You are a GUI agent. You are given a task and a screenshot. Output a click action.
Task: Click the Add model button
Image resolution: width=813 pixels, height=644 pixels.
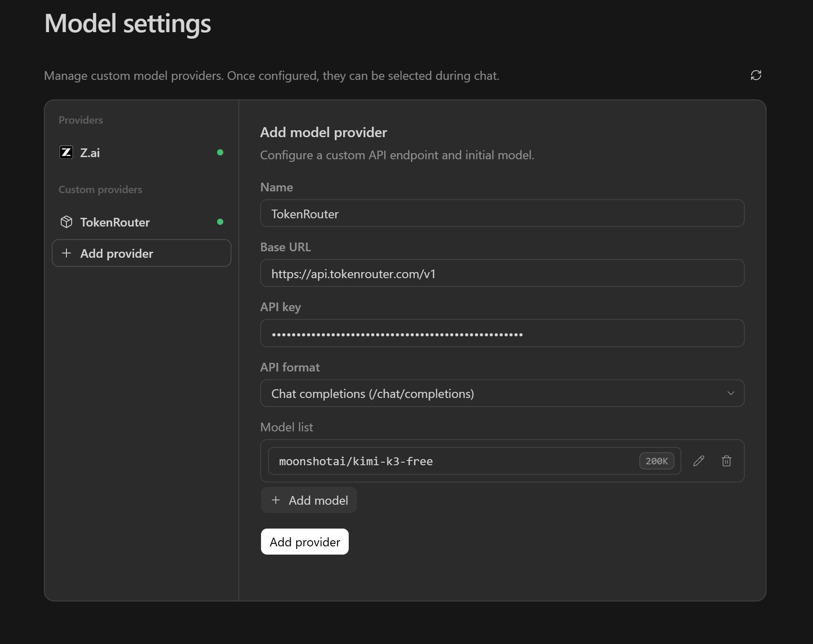(x=309, y=500)
